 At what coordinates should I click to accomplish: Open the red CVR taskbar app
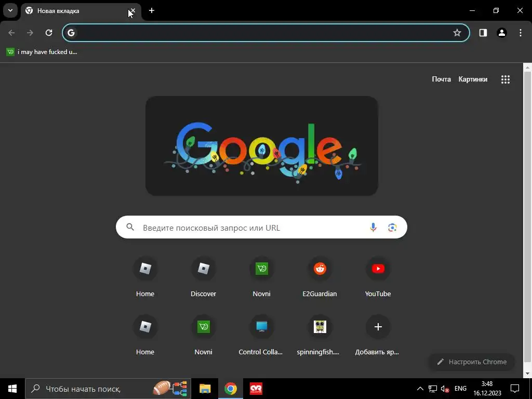pos(256,389)
